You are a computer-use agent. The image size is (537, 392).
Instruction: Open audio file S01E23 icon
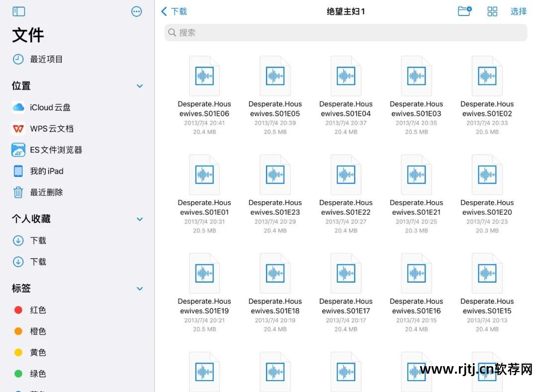click(275, 175)
